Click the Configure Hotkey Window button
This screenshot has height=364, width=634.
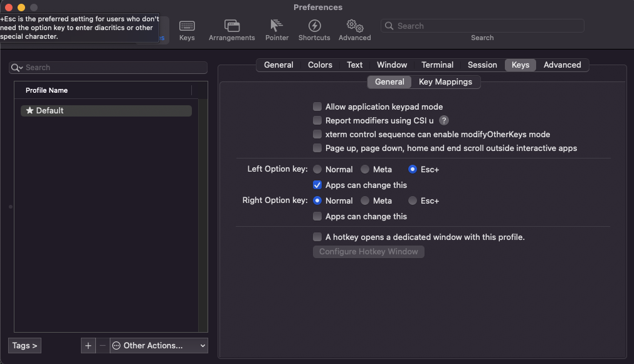pyautogui.click(x=368, y=251)
